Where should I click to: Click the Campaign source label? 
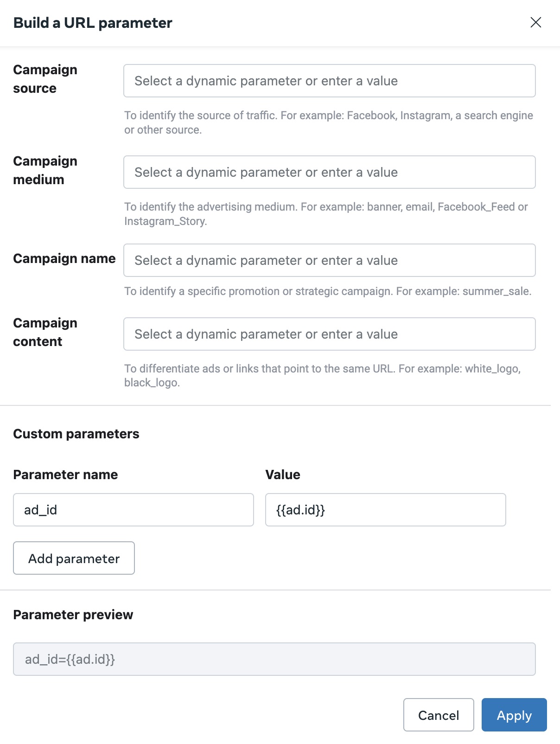(x=45, y=79)
